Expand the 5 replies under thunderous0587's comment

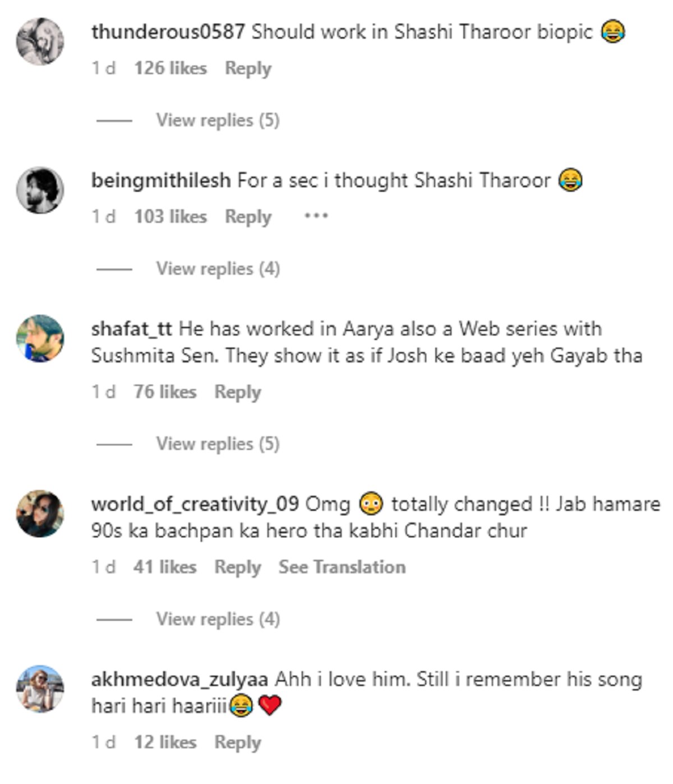pos(218,120)
